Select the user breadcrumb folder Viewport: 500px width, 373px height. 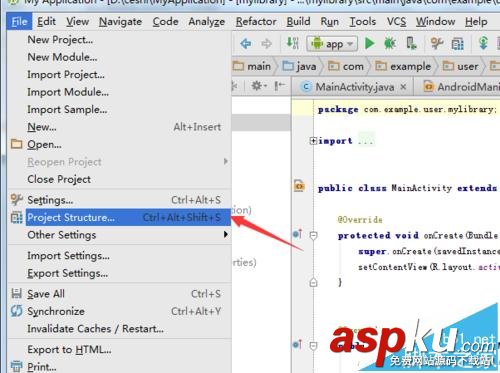pos(460,66)
